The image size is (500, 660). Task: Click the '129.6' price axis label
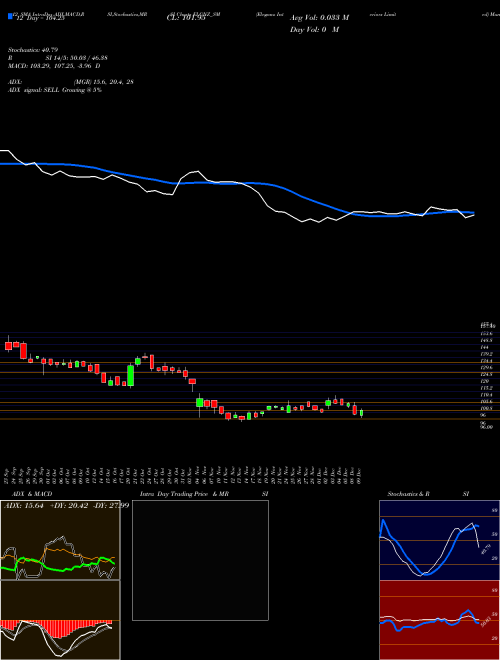tap(487, 367)
